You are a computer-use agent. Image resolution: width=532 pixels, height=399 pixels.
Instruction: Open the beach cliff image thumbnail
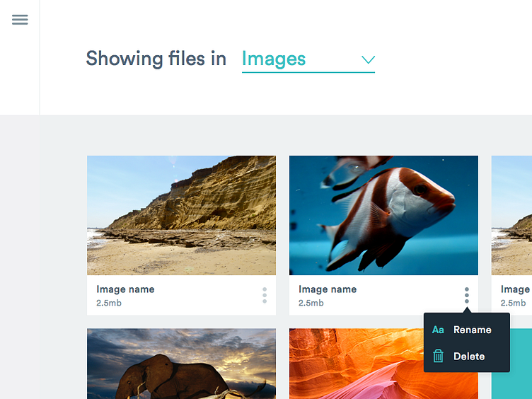181,215
